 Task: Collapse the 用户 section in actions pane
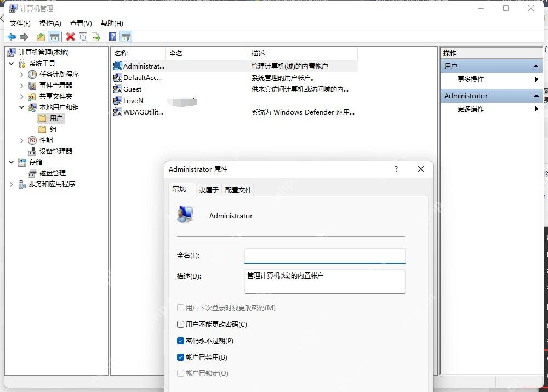pos(536,66)
